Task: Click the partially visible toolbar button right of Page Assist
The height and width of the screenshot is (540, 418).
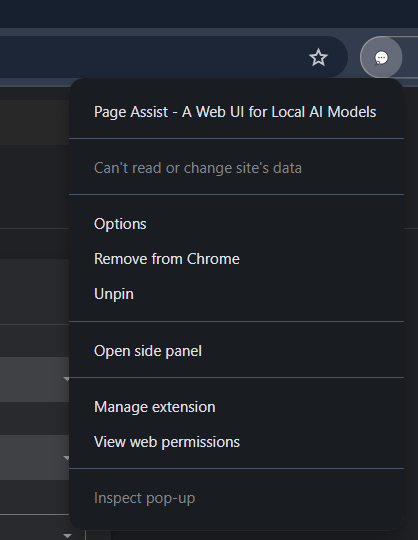Action: click(410, 58)
